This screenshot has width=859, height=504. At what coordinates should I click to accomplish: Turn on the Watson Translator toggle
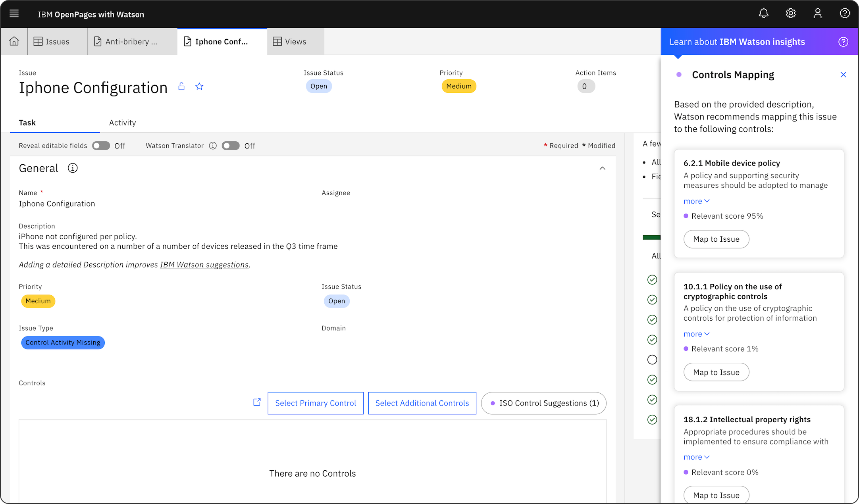click(231, 146)
